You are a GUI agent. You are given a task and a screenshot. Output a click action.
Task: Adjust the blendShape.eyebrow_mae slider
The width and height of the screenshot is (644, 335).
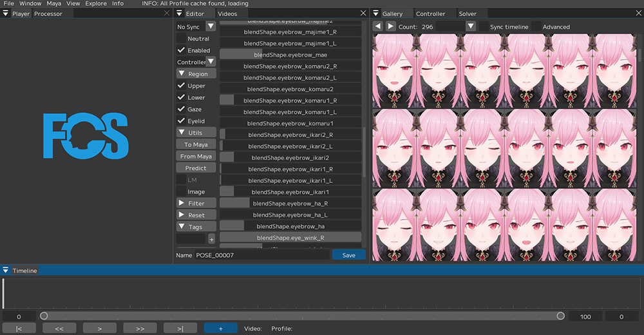pyautogui.click(x=290, y=55)
